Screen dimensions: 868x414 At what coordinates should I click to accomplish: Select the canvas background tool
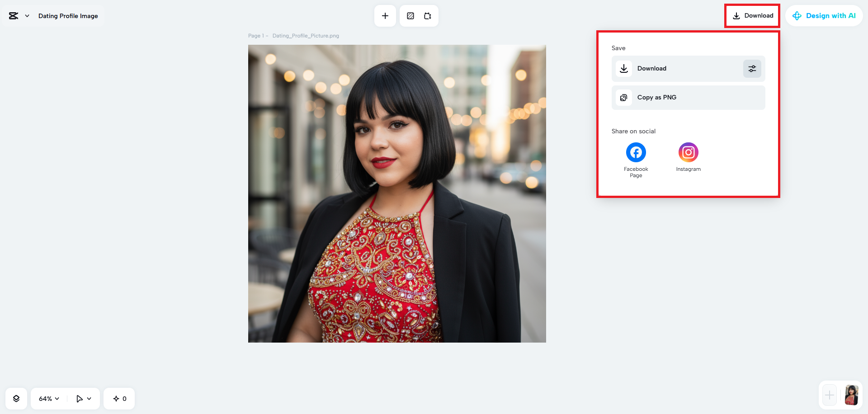tap(410, 15)
